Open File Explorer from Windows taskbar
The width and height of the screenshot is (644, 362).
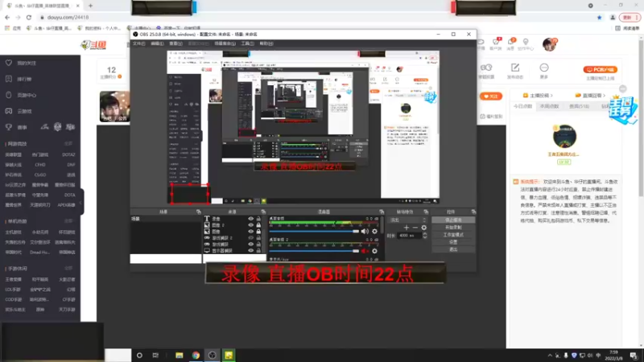tap(179, 355)
